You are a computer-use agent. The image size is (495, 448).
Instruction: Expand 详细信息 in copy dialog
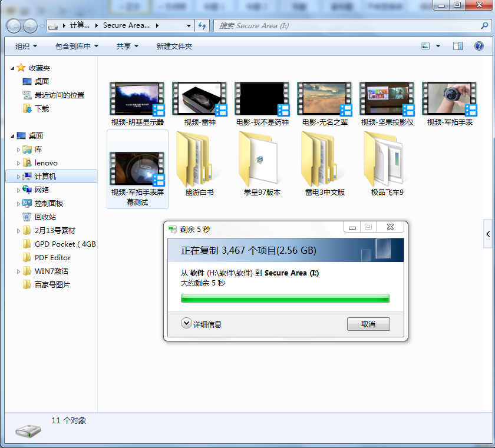coord(202,324)
